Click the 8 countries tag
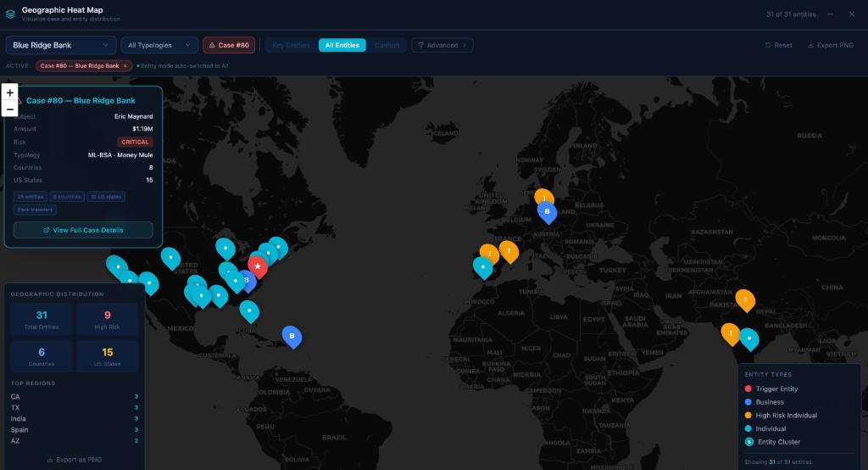 67,196
